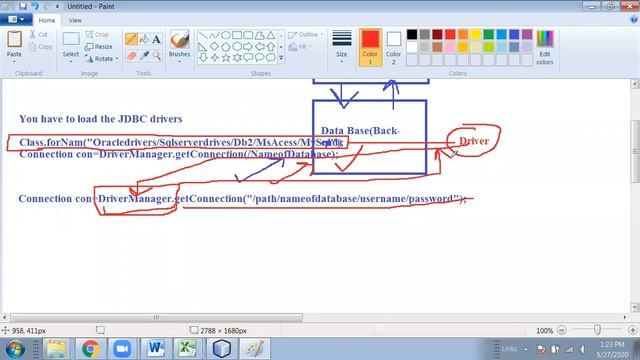Choose the Triangle shape

coord(271,36)
